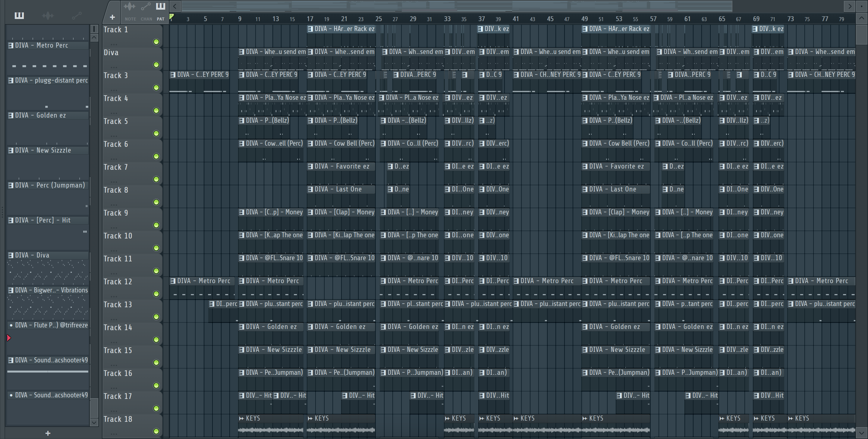Toggle mute on Track 4
Viewport: 868px width, 439px height.
point(156,111)
